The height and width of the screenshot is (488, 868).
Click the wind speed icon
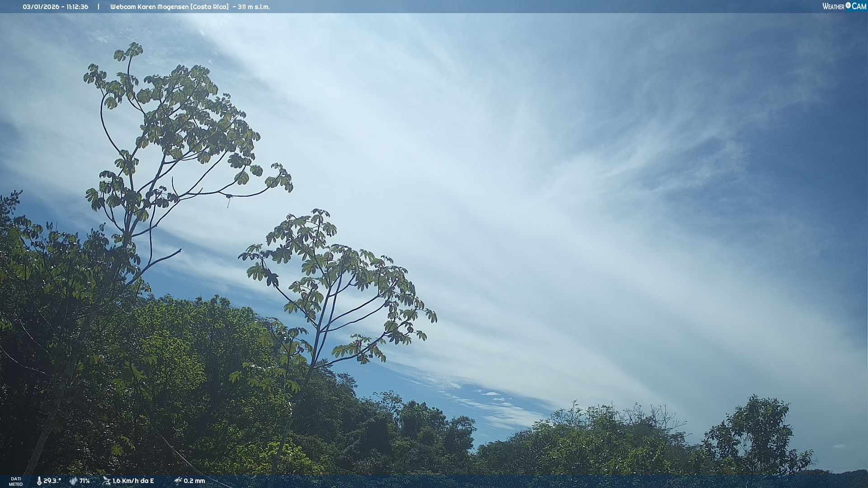[106, 481]
